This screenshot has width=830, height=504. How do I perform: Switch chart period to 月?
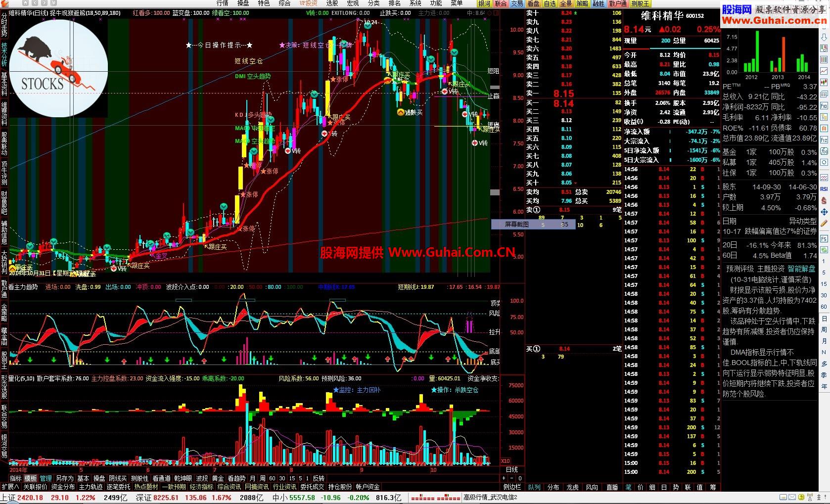tap(253, 478)
